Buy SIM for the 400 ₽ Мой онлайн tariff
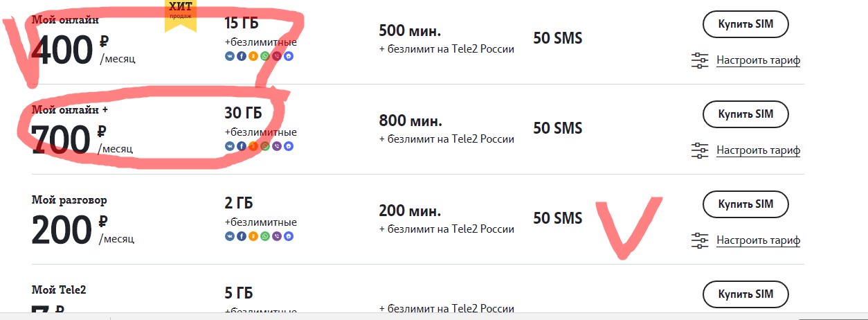 (745, 24)
